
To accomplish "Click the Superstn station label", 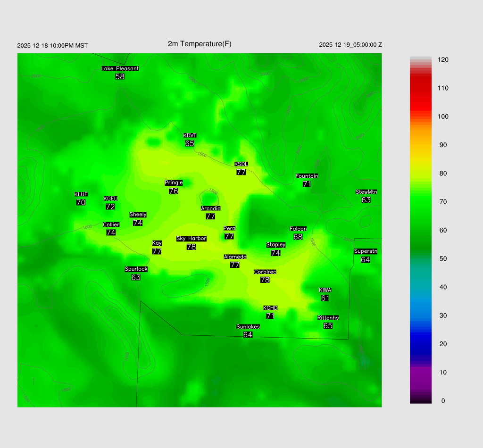I will pyautogui.click(x=366, y=251).
